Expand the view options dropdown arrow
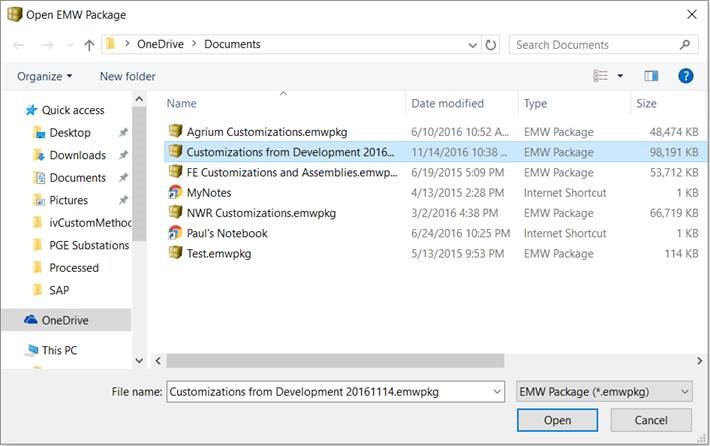 (x=620, y=76)
